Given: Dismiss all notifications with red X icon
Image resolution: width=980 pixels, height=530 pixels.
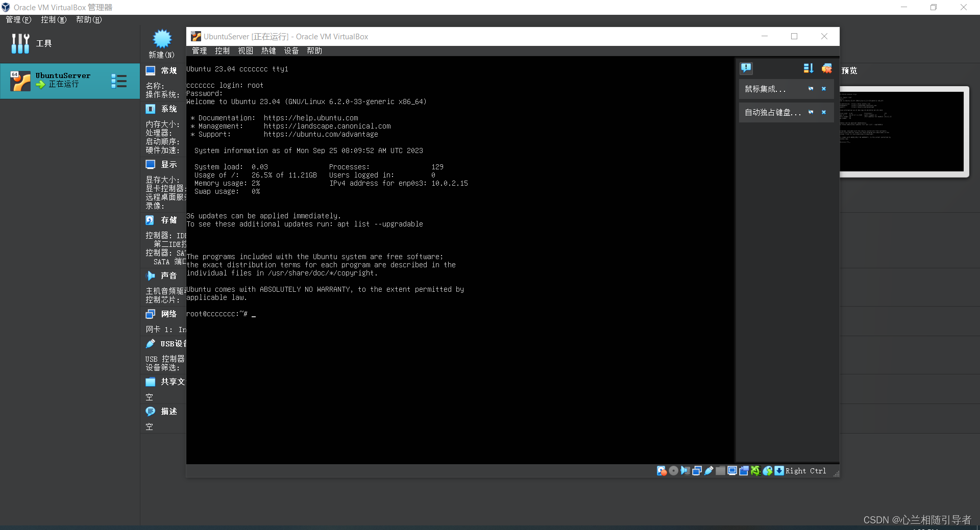Looking at the screenshot, I should click(827, 68).
